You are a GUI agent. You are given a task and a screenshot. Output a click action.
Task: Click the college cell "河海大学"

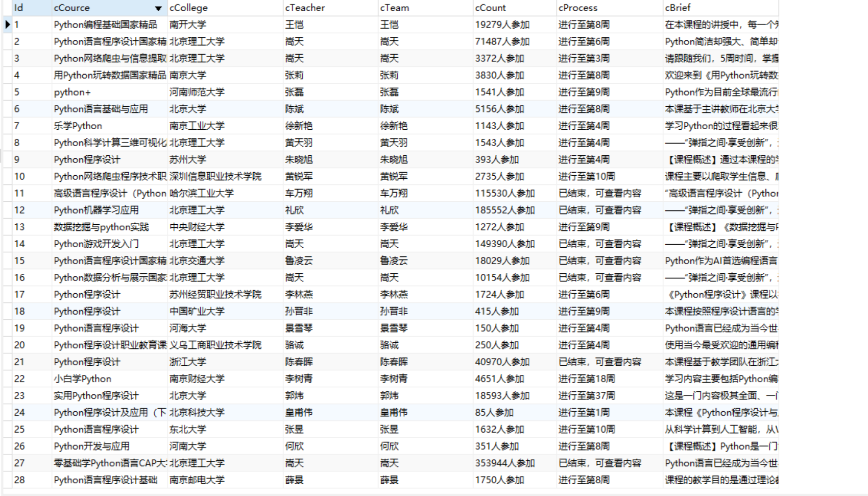pyautogui.click(x=225, y=328)
